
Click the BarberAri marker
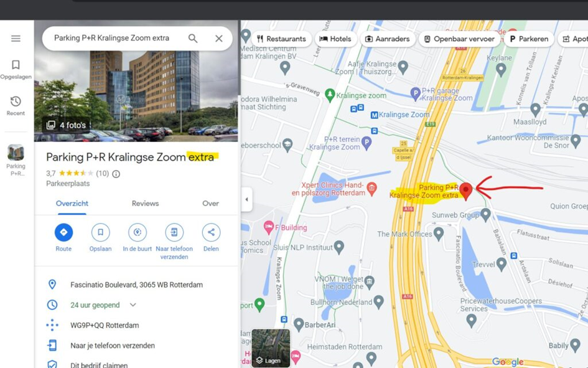point(299,324)
